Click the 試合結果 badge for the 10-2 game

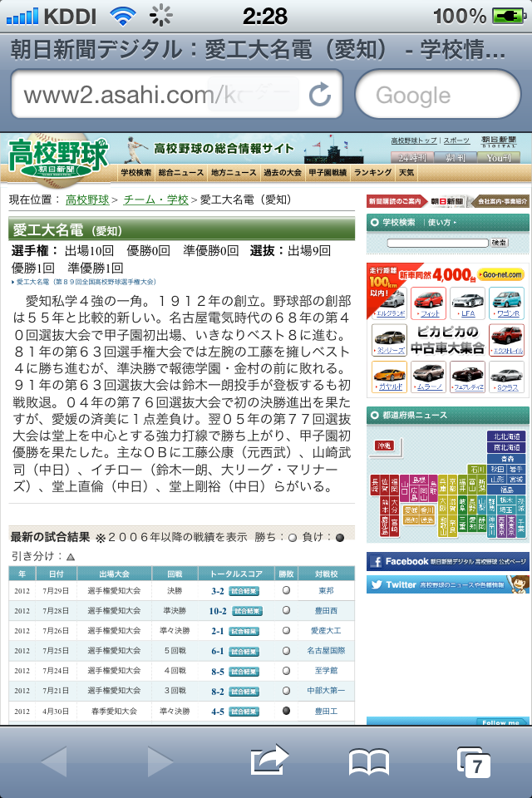pos(248,611)
